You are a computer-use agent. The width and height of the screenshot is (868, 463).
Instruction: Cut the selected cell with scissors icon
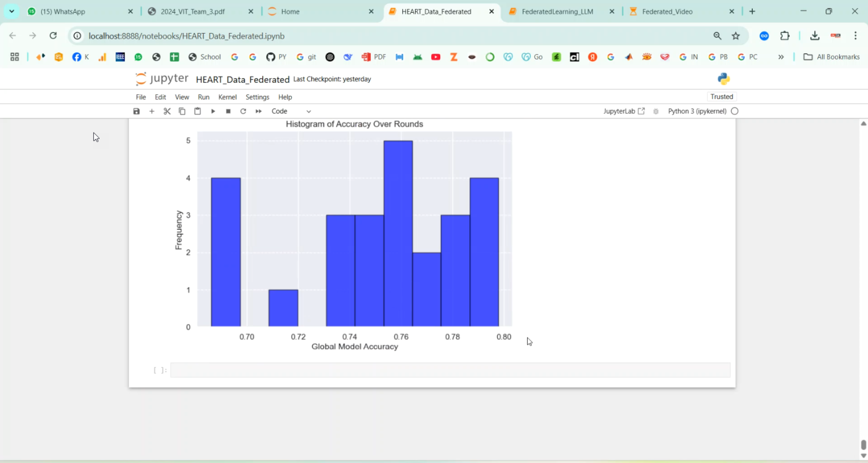tap(167, 111)
